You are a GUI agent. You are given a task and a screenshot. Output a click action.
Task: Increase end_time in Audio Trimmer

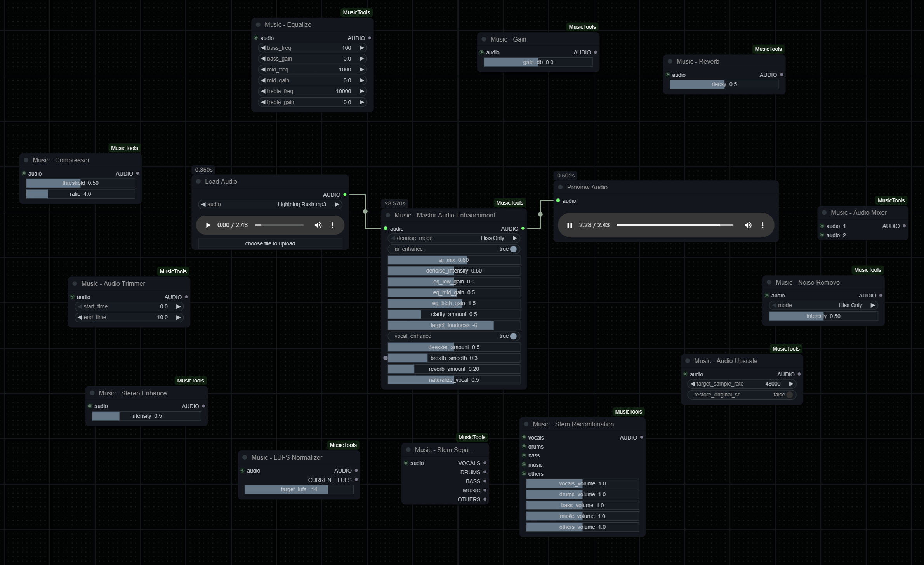point(178,317)
